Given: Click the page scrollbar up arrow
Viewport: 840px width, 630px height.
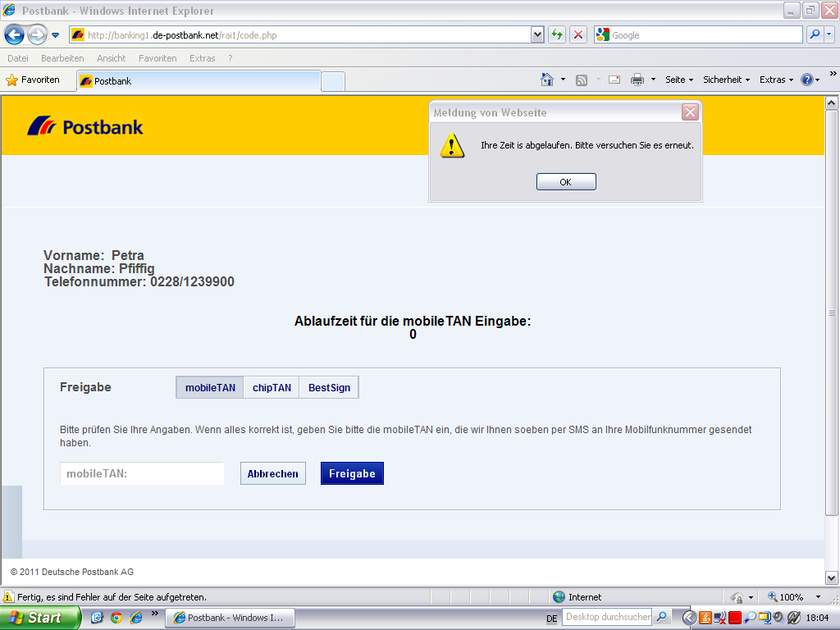Looking at the screenshot, I should [x=832, y=103].
